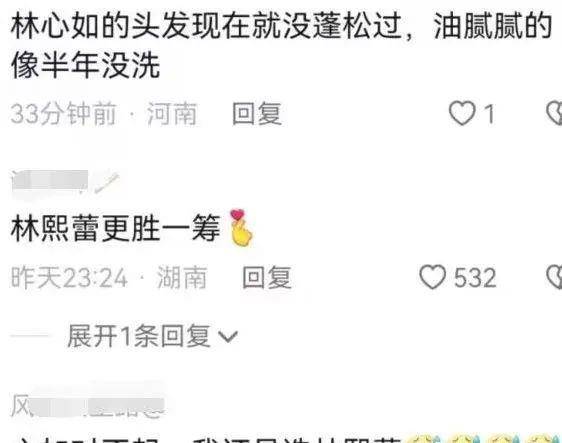Dislike the 河南 comment via broken heart
Viewport: 562px width, 443px height.
pos(554,113)
